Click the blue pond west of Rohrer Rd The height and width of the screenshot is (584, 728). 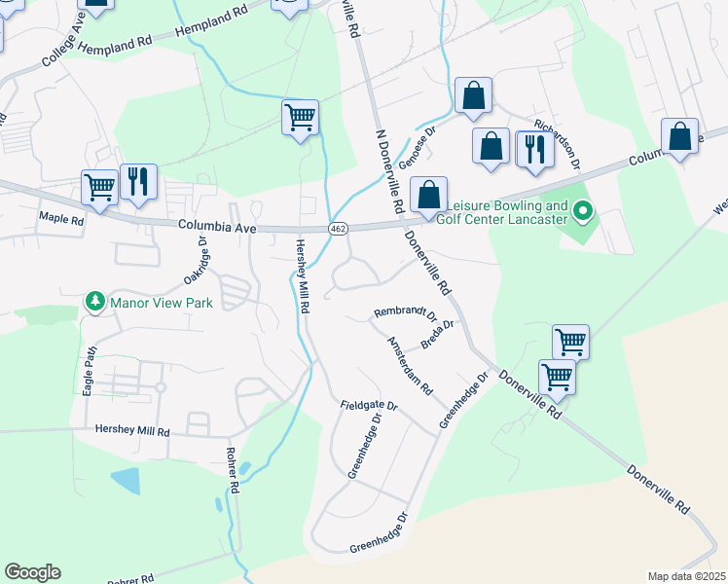tap(127, 481)
